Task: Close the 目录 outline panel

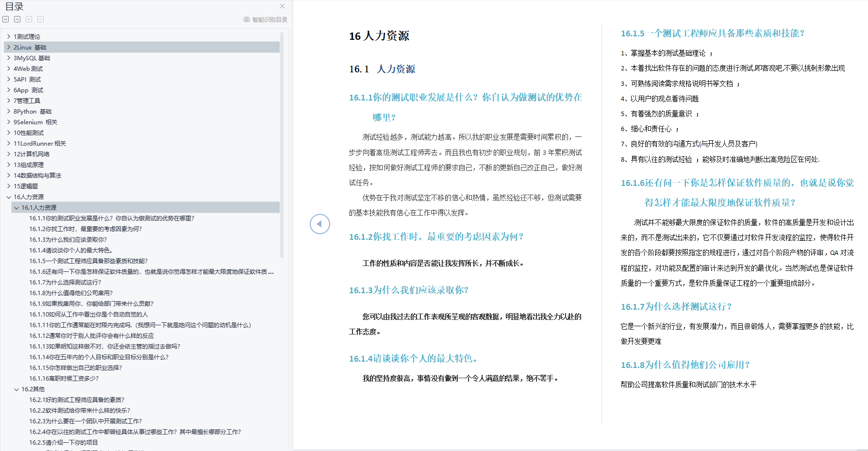Action: 282,6
